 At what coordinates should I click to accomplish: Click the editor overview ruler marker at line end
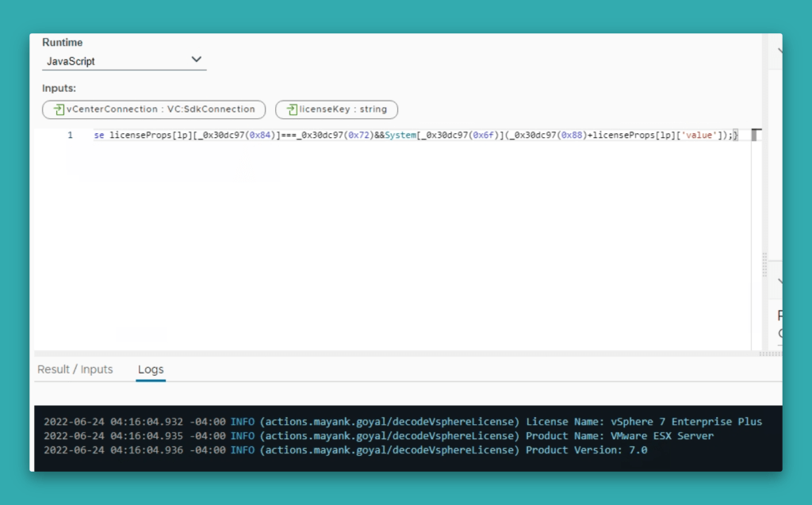(x=756, y=135)
